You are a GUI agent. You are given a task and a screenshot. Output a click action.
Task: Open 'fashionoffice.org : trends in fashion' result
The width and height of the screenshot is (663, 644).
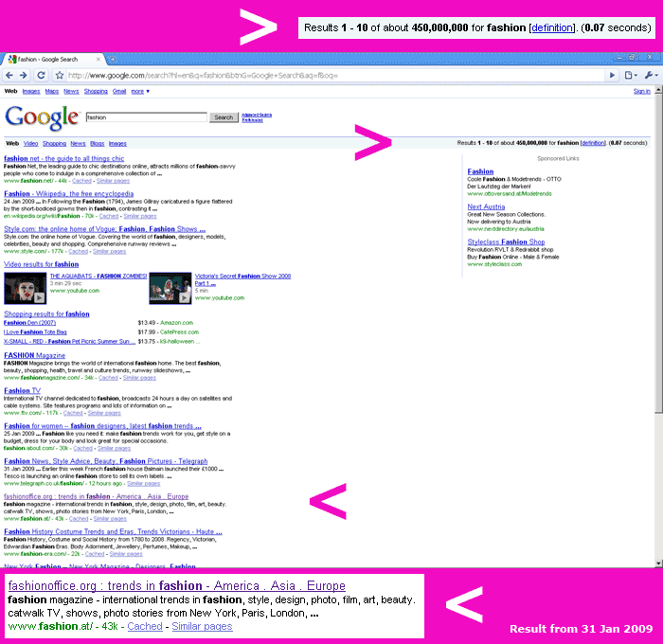96,496
